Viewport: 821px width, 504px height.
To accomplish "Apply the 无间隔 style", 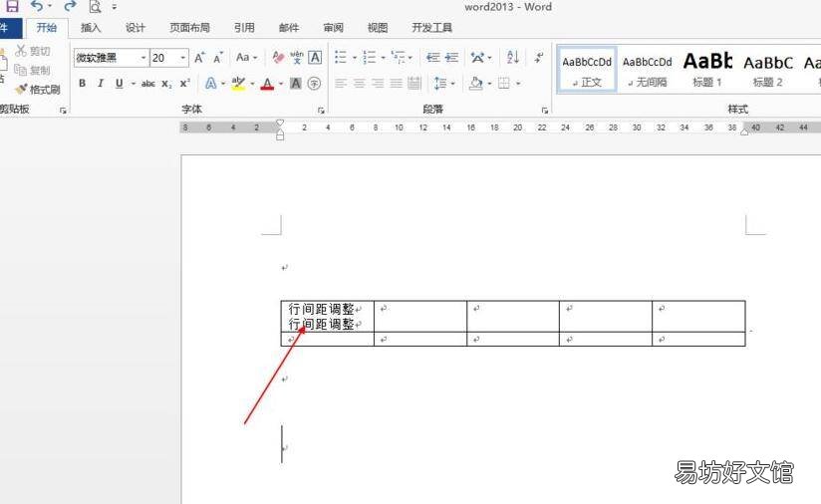I will click(x=648, y=70).
